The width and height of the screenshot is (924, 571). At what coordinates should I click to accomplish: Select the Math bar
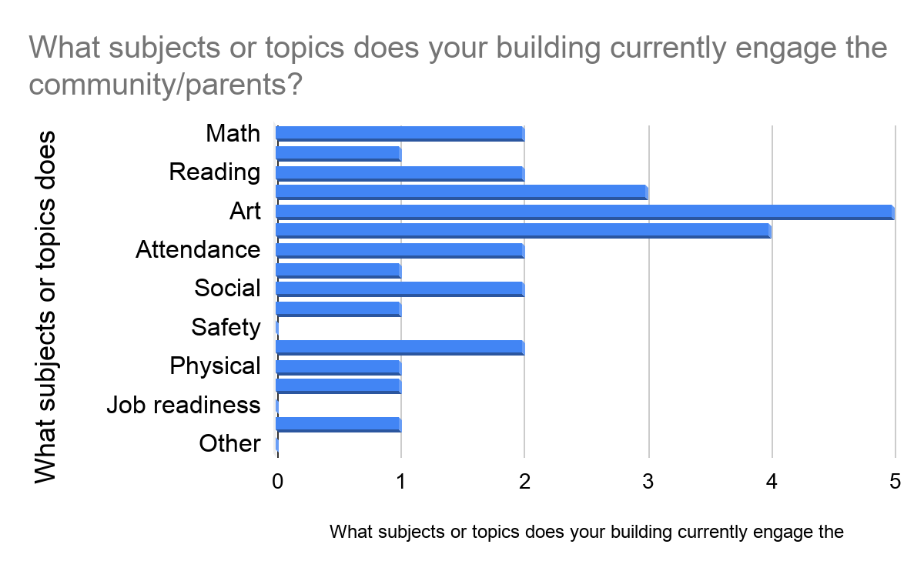click(400, 134)
